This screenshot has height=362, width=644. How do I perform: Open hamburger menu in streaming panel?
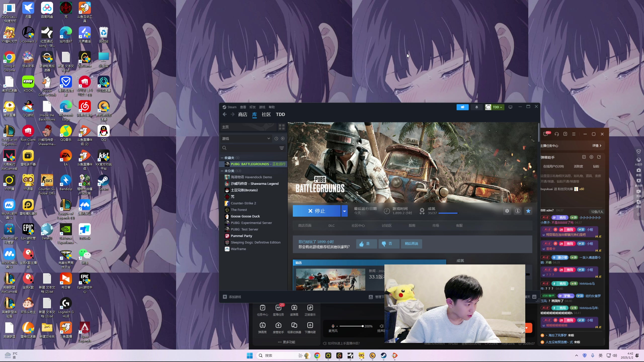pos(574,134)
